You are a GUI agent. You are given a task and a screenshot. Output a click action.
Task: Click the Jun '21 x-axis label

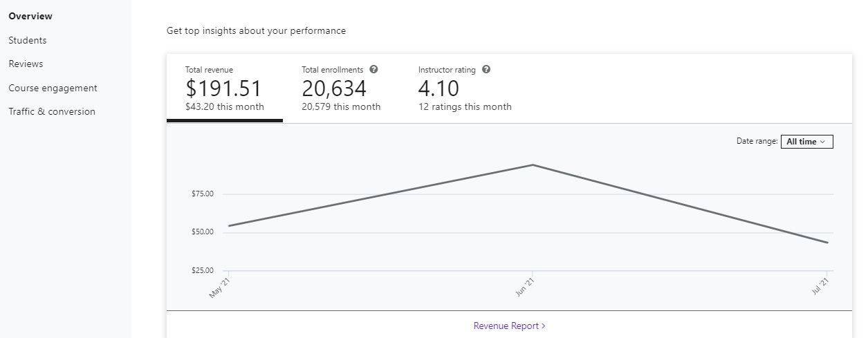525,286
